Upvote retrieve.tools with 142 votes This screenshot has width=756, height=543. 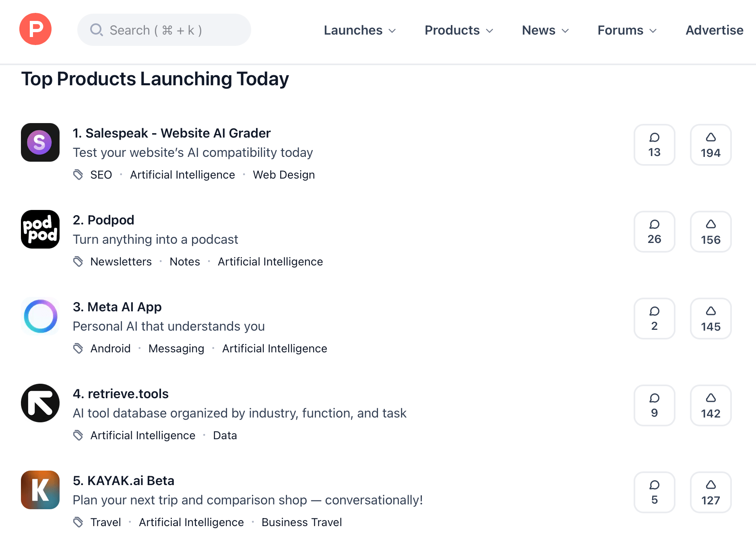(x=711, y=405)
